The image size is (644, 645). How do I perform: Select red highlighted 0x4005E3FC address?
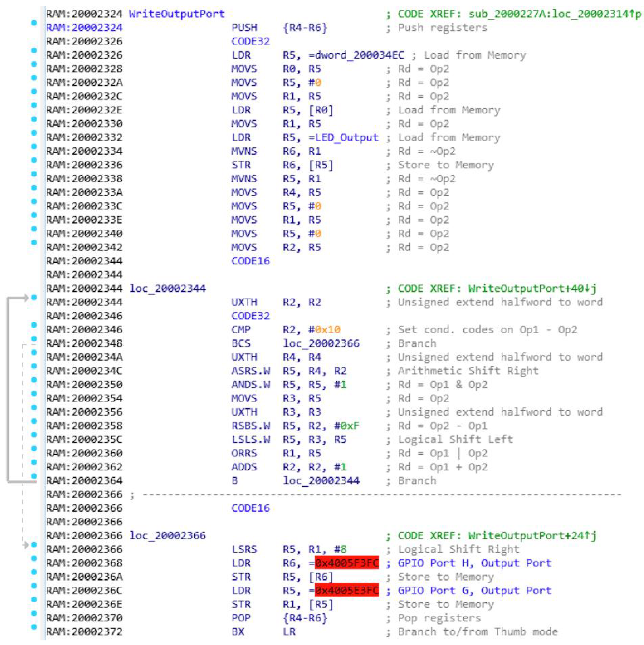pos(347,591)
